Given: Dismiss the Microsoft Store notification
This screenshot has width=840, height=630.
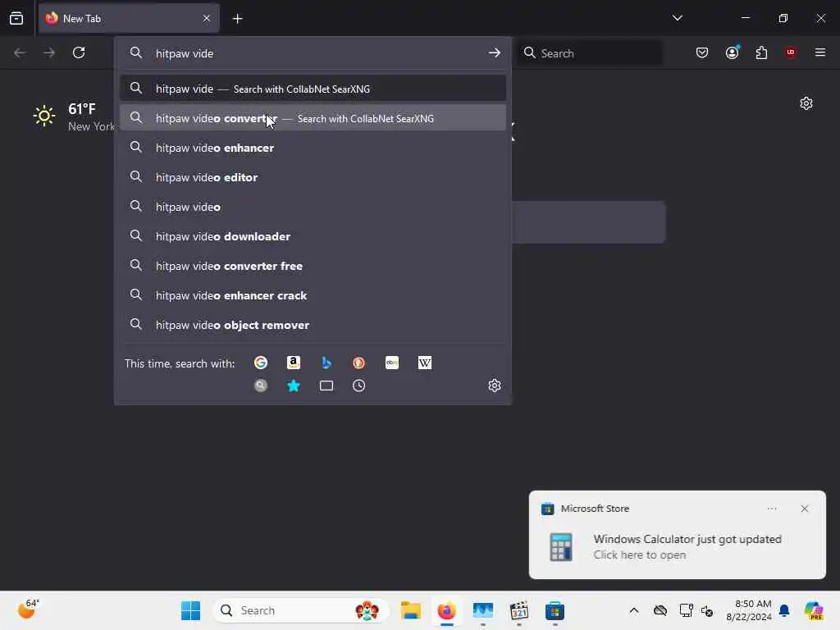Looking at the screenshot, I should (804, 509).
